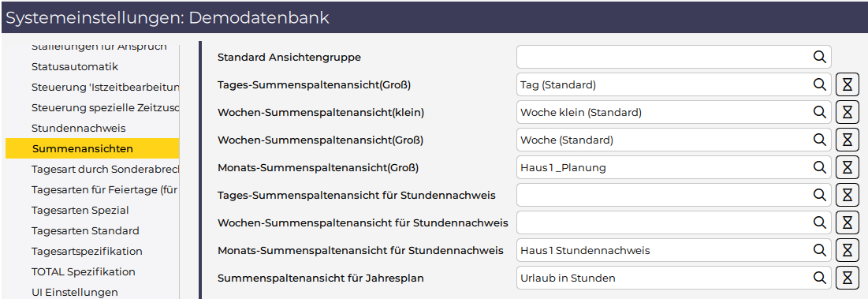This screenshot has width=868, height=299.
Task: Click the Standard Ansichtengruppe input field
Action: coord(674,57)
